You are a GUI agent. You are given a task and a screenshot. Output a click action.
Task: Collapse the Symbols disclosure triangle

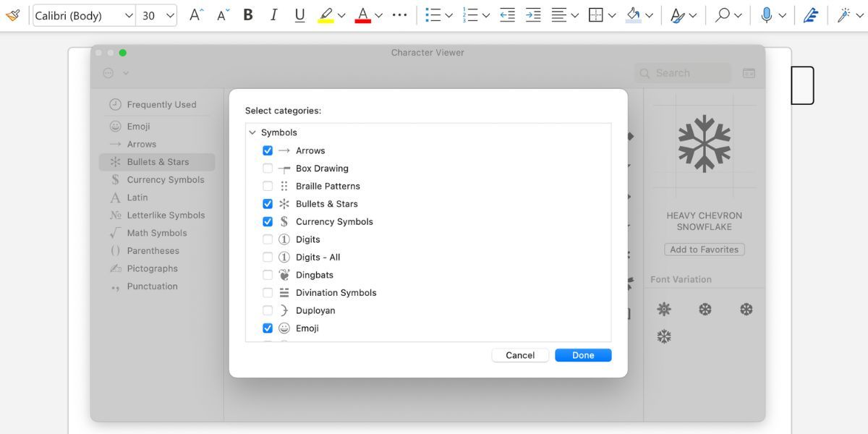[252, 132]
